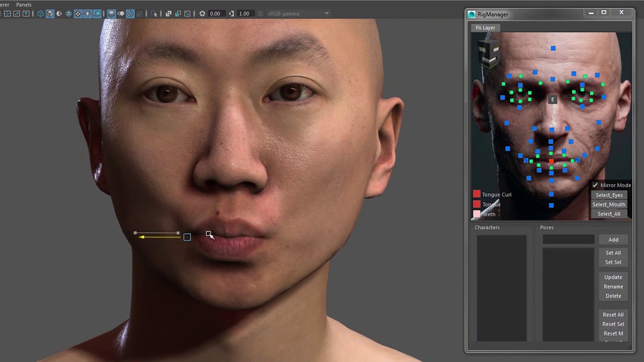The image size is (644, 362).
Task: Click the gamma icon beside 1.00
Action: point(231,14)
